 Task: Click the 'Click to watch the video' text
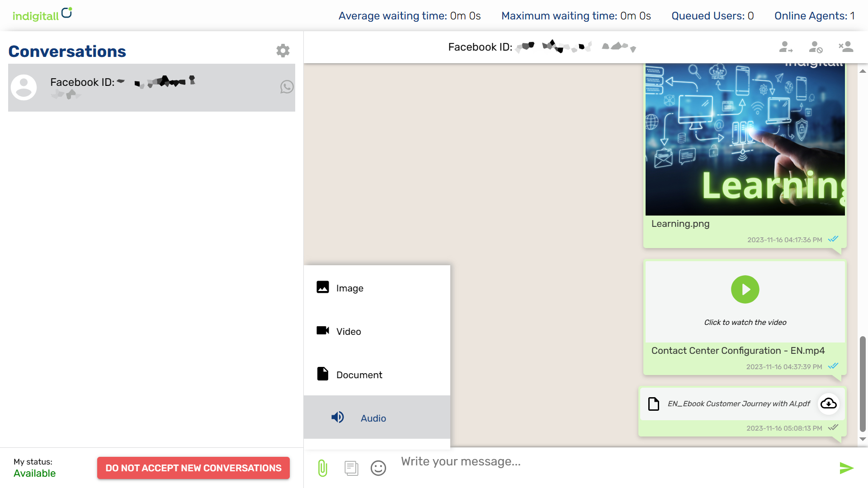745,322
